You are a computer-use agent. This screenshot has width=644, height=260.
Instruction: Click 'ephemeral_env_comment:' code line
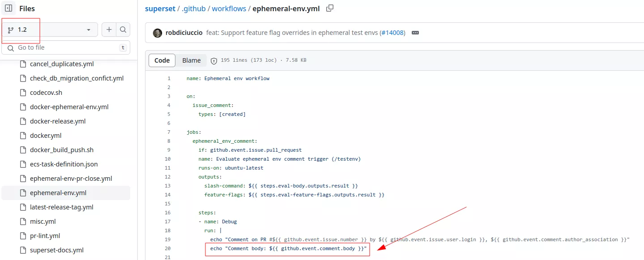(225, 141)
